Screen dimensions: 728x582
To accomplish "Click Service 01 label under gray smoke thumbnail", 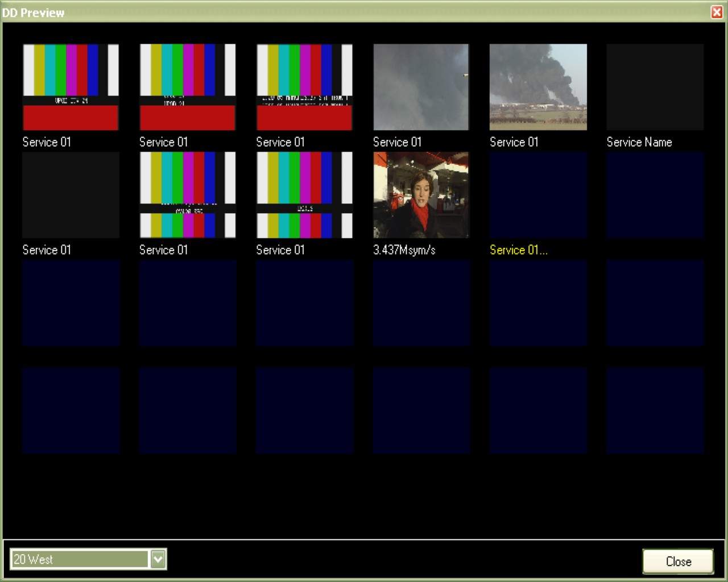I will (397, 142).
